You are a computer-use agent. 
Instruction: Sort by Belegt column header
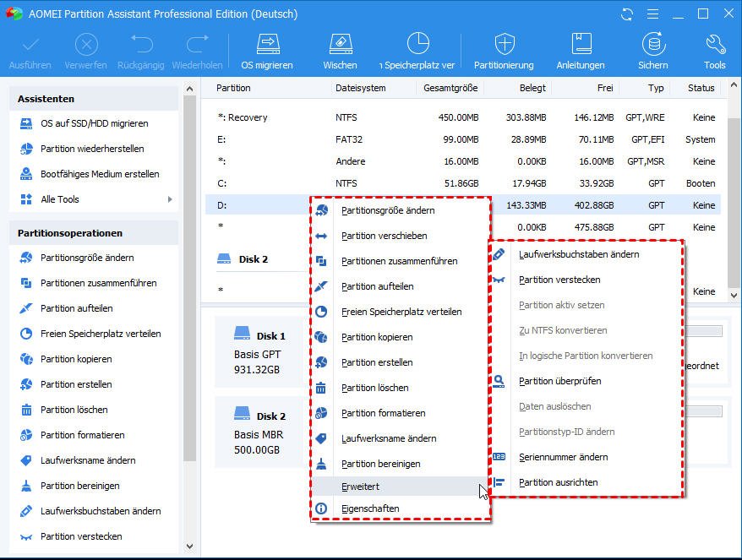tap(532, 88)
